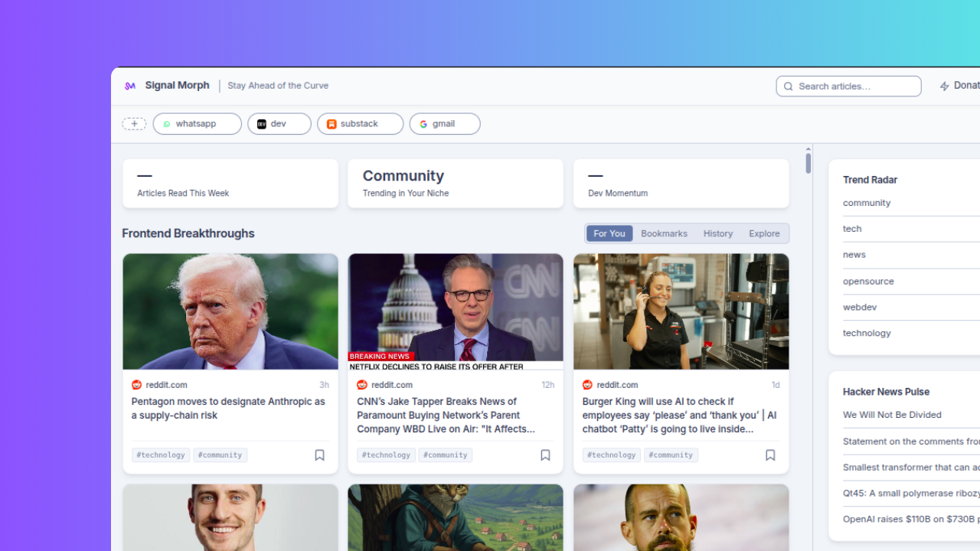Screen dimensions: 980x551
Task: Click #technology tag on Pentagon article
Action: [x=161, y=455]
